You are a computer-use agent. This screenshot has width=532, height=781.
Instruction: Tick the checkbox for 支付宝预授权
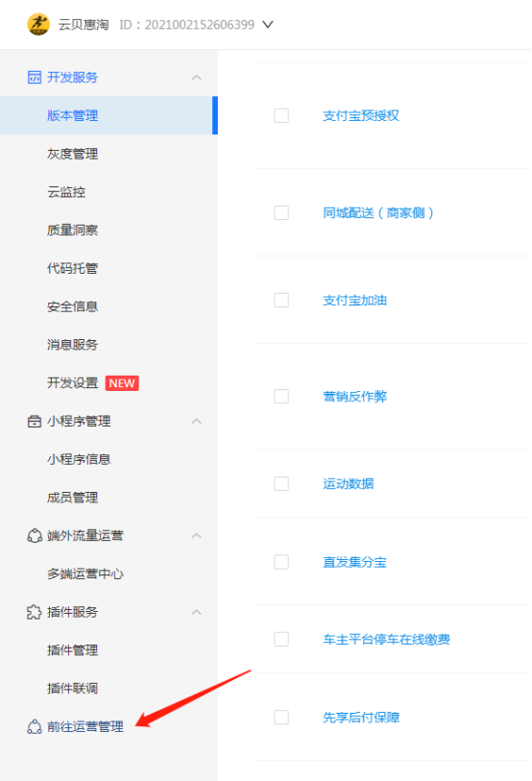(x=281, y=115)
